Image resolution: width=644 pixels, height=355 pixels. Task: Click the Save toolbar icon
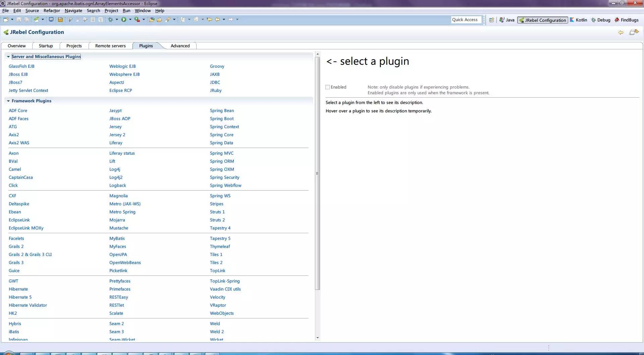click(x=19, y=19)
